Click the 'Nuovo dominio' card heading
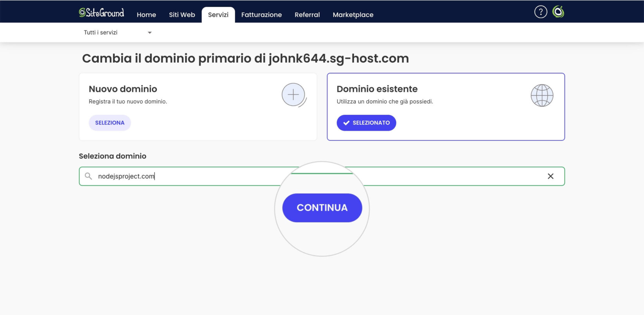 (123, 89)
